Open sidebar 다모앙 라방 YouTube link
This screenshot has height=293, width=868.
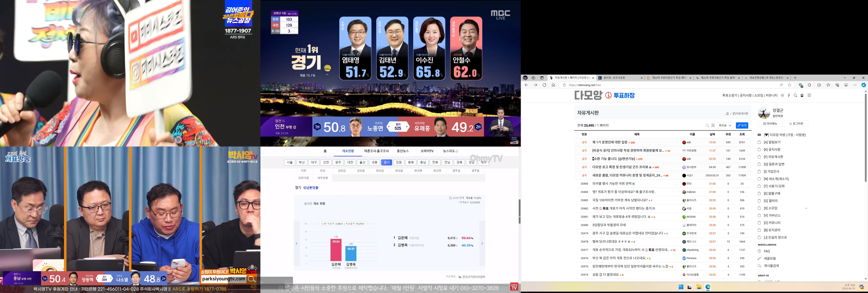pos(785,135)
